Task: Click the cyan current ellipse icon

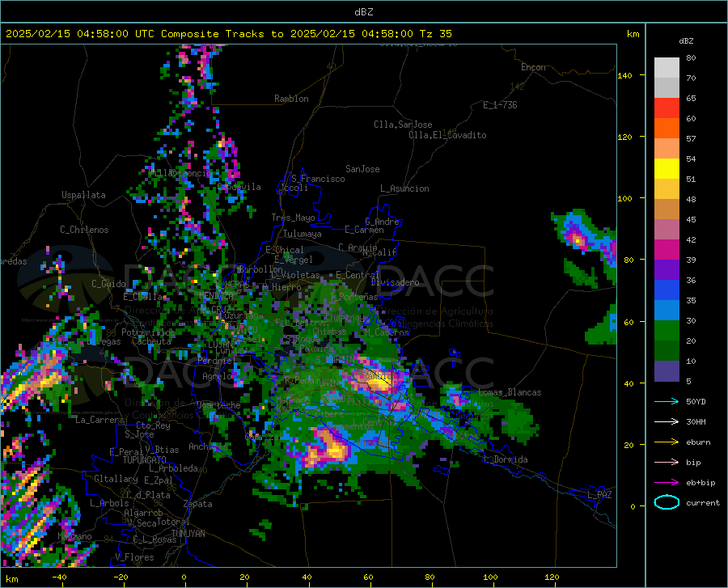Action: (x=667, y=502)
